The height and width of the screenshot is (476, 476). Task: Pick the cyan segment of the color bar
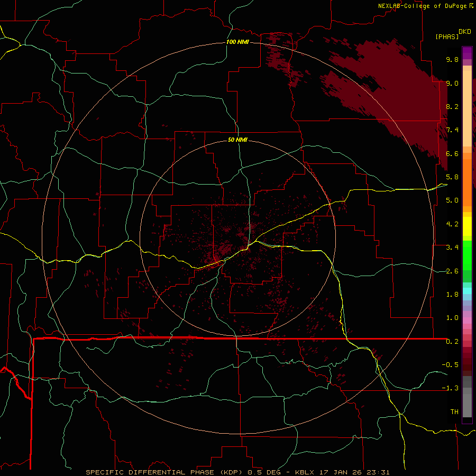pyautogui.click(x=467, y=291)
